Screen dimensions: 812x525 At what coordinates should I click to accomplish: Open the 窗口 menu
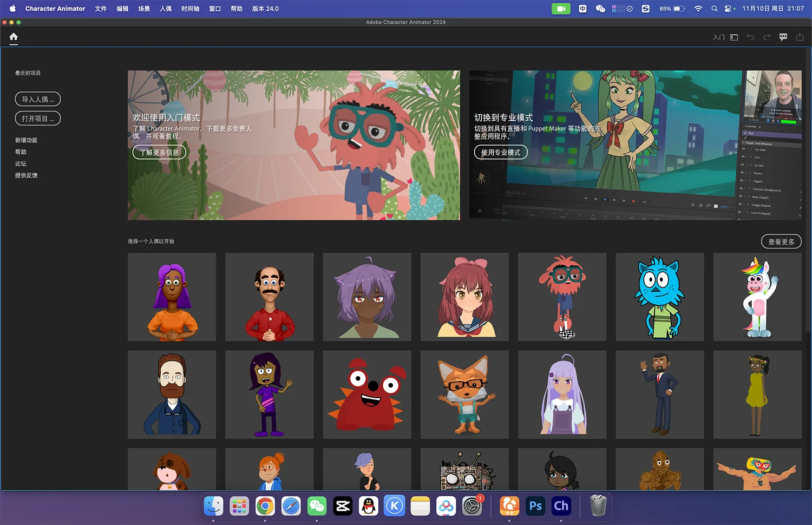(x=215, y=9)
